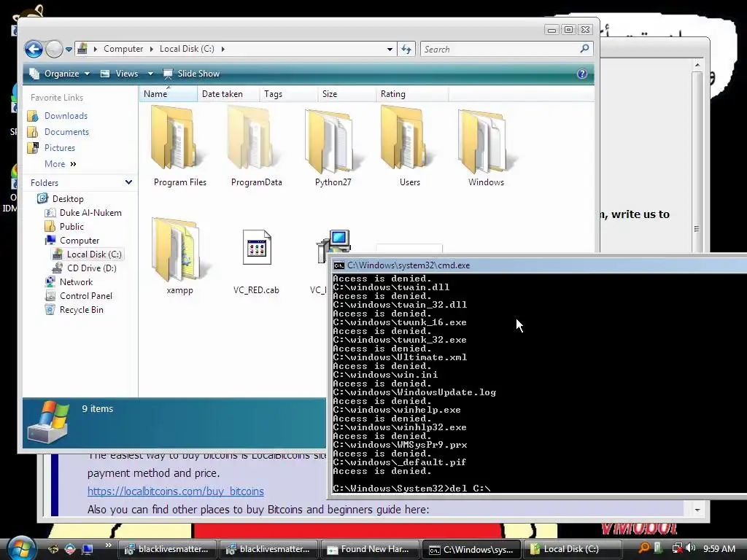Click Computer in the address breadcrumb
Screen dimensions: 747x560
(x=123, y=49)
